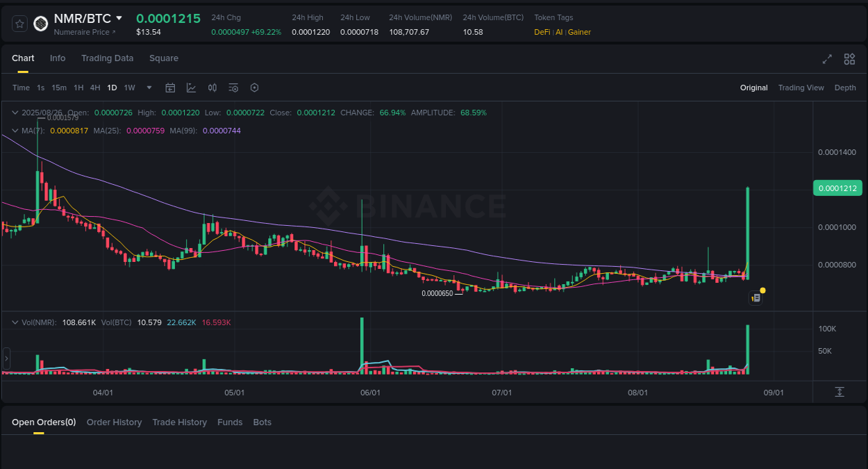
Task: Switch to the Trading Data tab
Action: (107, 58)
